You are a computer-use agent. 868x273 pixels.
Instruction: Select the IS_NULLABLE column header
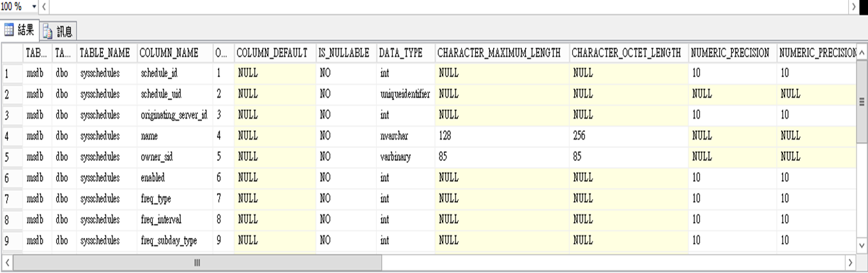(344, 53)
